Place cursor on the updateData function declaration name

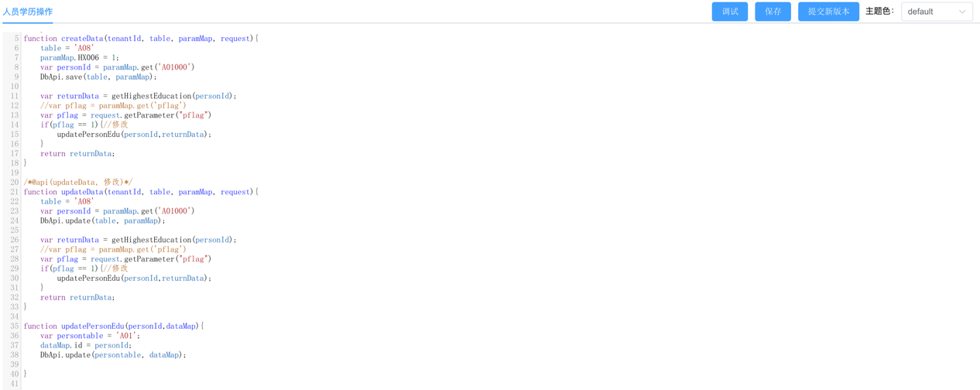[82, 192]
